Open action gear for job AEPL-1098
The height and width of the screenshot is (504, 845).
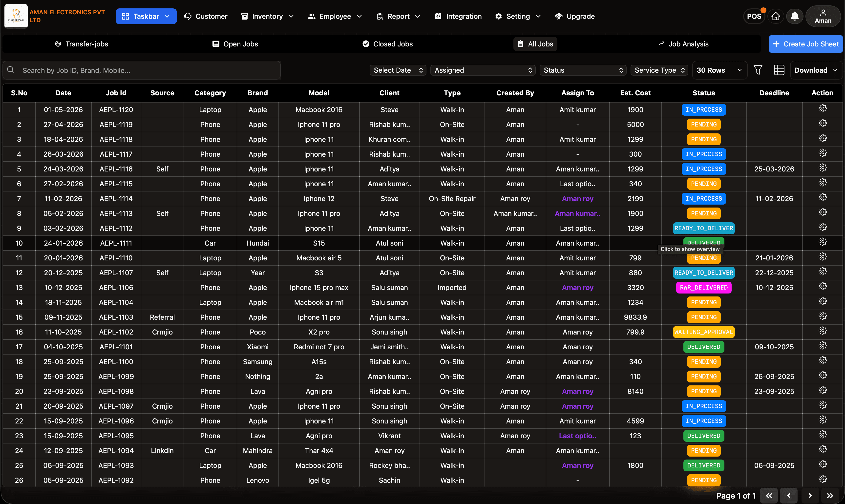pyautogui.click(x=822, y=390)
